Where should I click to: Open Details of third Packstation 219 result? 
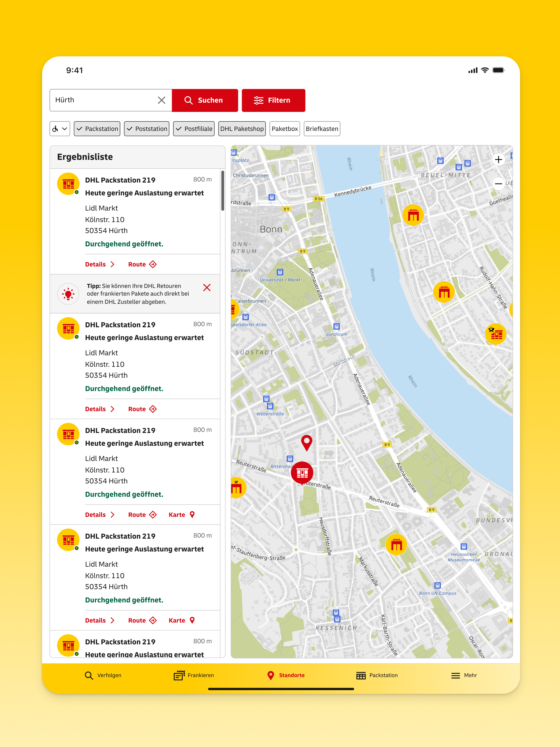[x=100, y=515]
